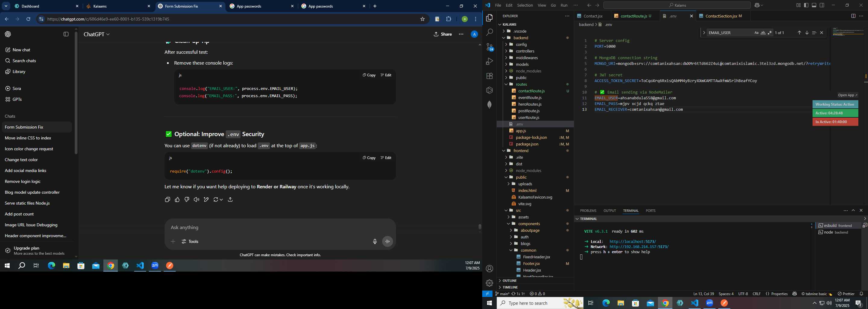This screenshot has height=309, width=868.
Task: Open localhost:5173 link in terminal
Action: [x=633, y=241]
